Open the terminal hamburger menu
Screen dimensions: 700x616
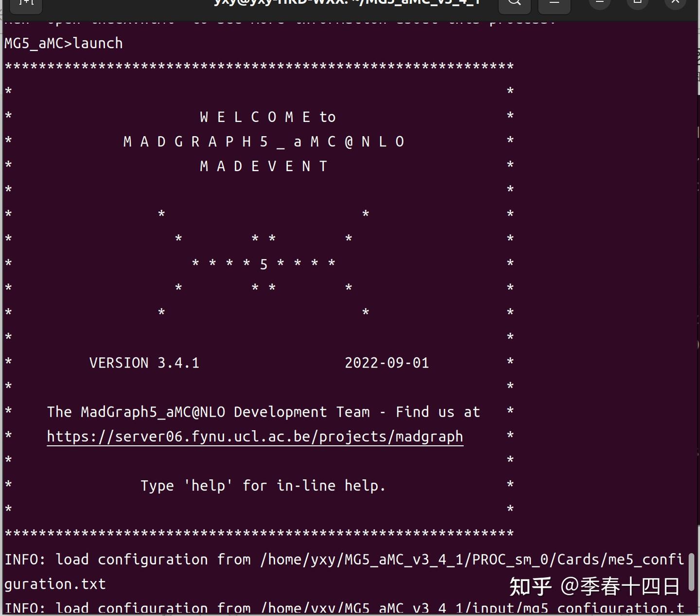click(x=554, y=4)
